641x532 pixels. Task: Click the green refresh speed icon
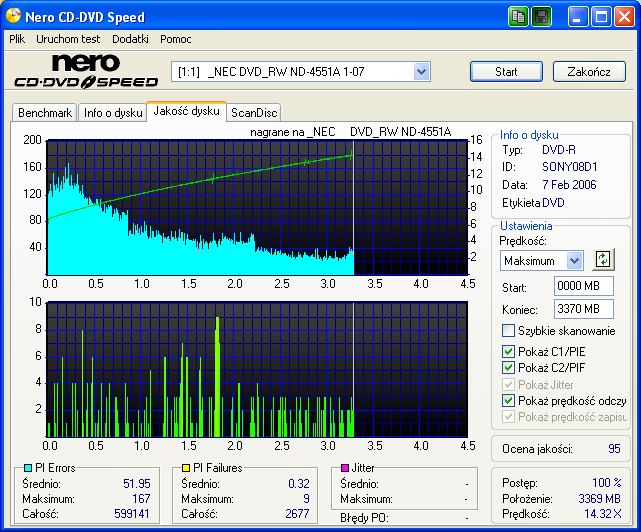tap(602, 260)
